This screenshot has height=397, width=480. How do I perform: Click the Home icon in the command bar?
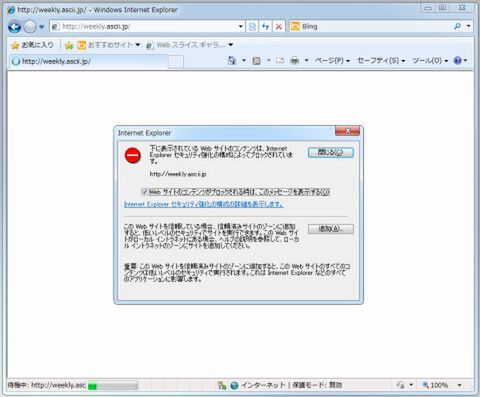tap(231, 61)
